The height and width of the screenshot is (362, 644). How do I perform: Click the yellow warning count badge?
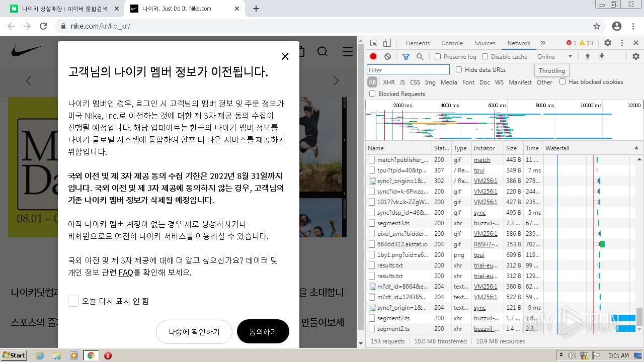(587, 43)
